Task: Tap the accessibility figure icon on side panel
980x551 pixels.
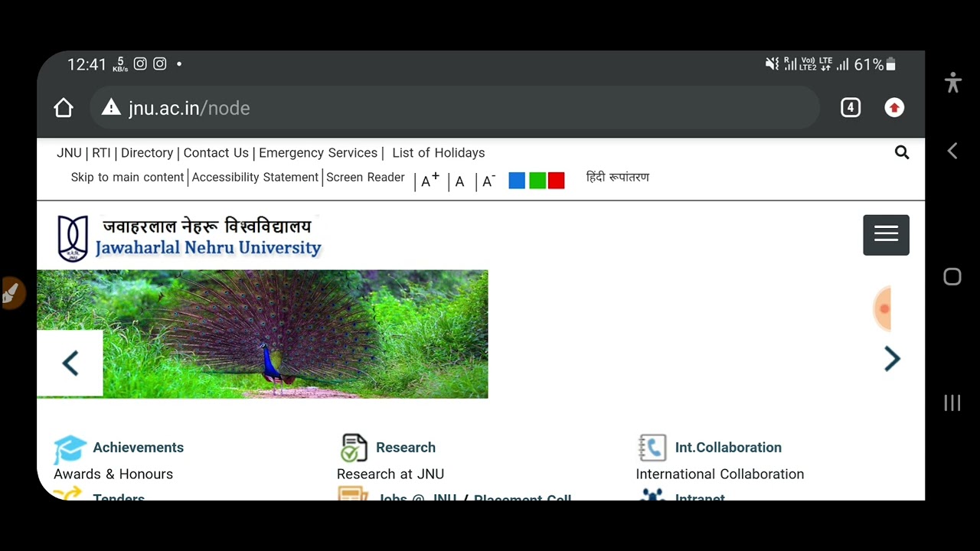Action: point(952,83)
